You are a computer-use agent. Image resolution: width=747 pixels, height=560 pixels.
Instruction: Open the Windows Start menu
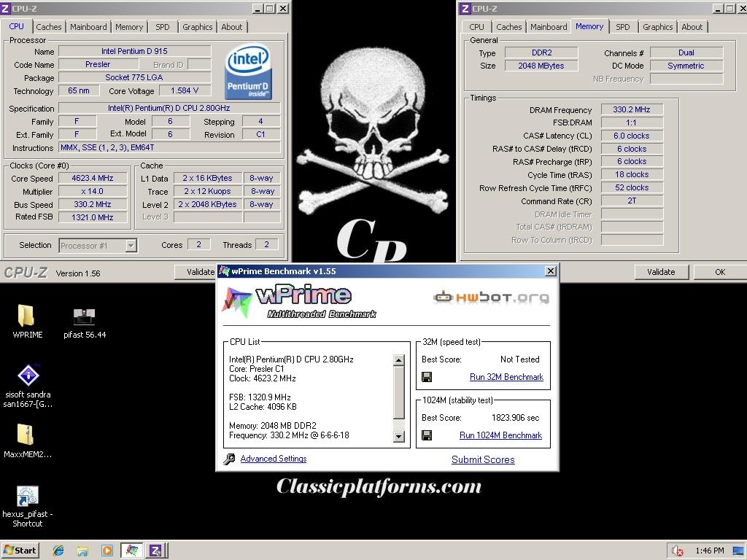point(20,551)
